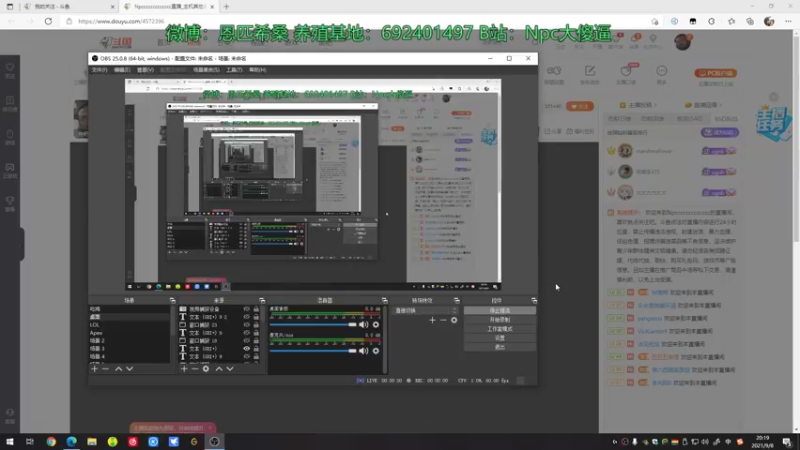Toggle visibility of 文本 (GDI+) 6 source

[246, 333]
